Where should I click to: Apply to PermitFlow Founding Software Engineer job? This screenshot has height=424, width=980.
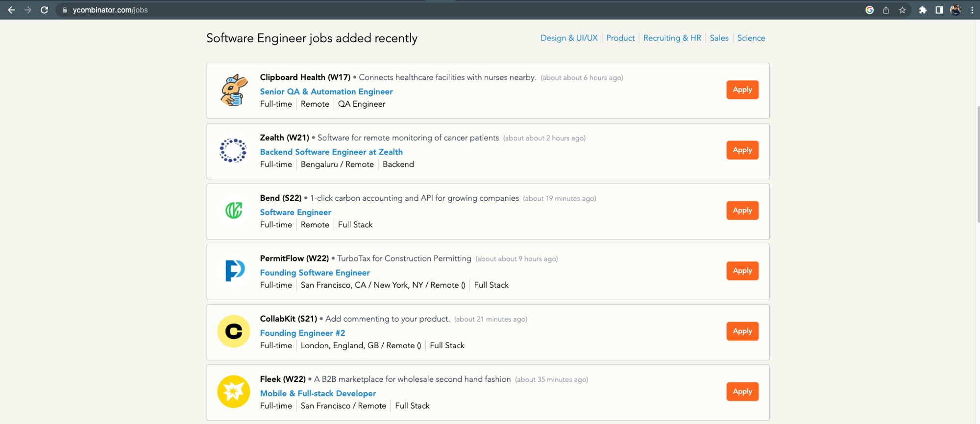click(x=742, y=271)
